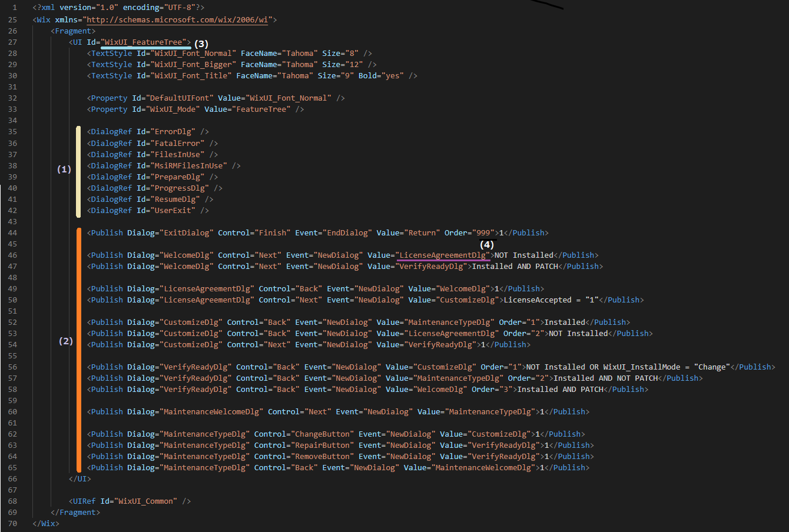Image resolution: width=789 pixels, height=532 pixels.
Task: Select line number 44 in the gutter
Action: [x=12, y=233]
